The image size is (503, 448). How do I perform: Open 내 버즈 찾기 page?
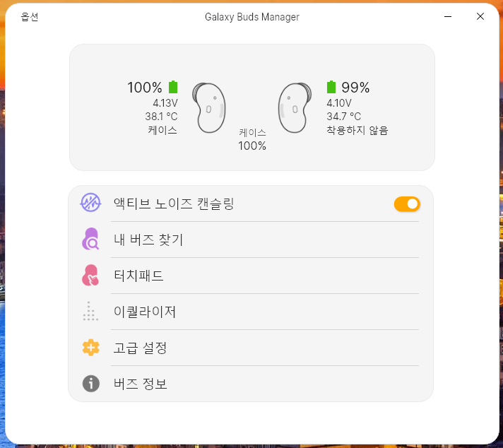click(x=148, y=240)
